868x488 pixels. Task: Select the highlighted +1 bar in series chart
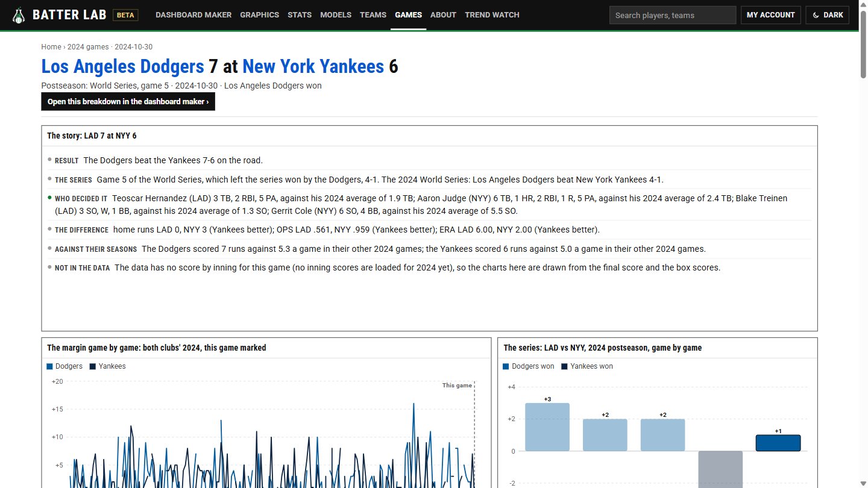[x=778, y=443]
